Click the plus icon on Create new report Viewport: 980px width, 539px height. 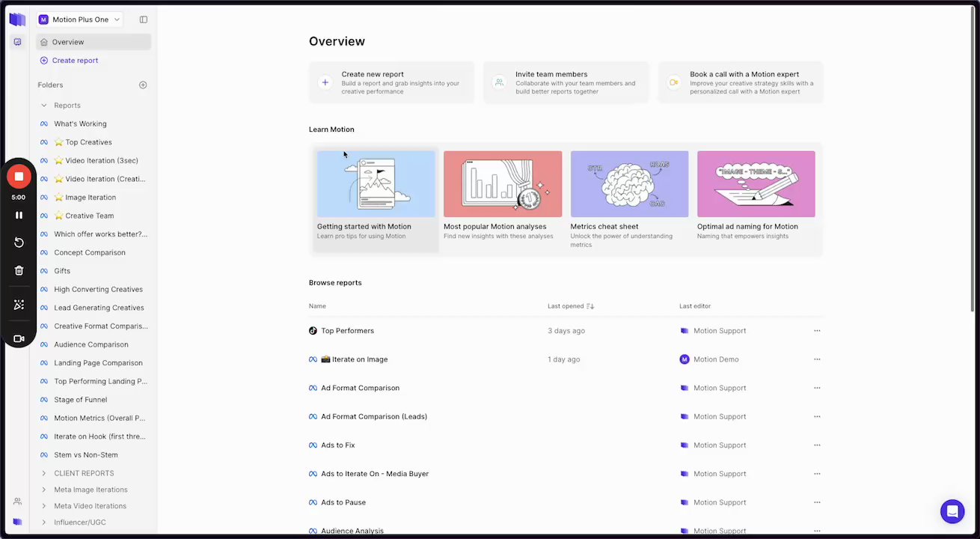point(325,83)
